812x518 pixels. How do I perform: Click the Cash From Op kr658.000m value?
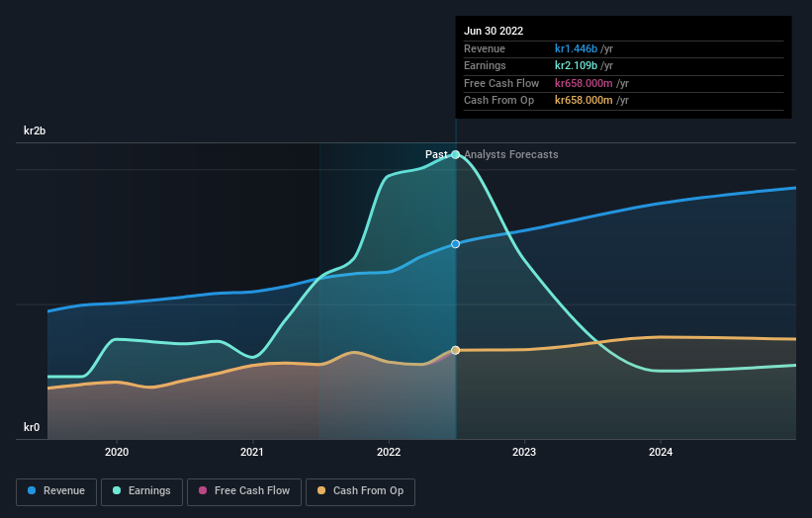(x=584, y=101)
